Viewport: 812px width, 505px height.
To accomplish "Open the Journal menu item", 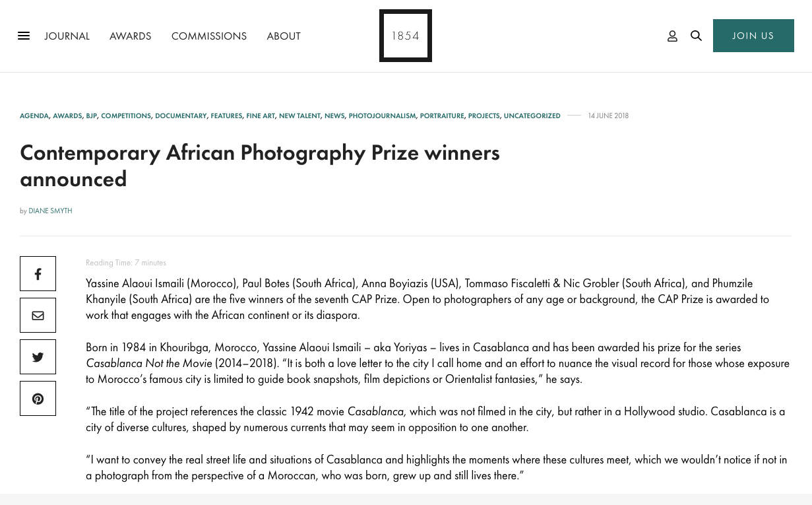I will (x=67, y=36).
